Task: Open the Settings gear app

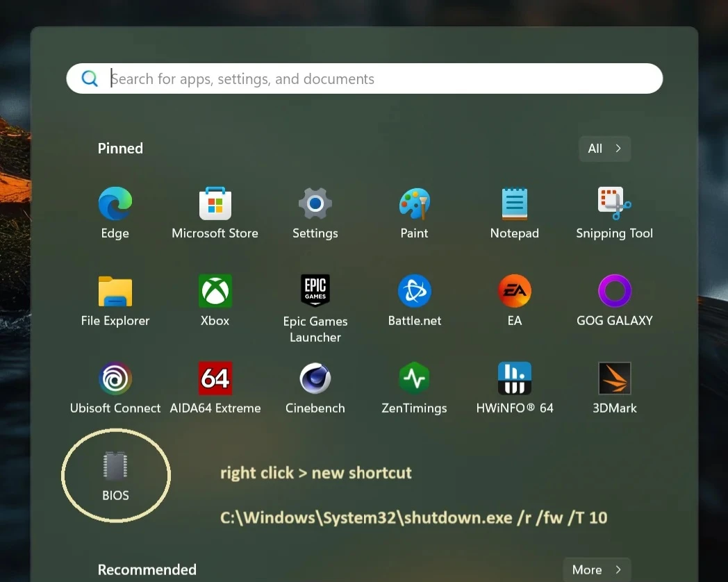Action: pyautogui.click(x=315, y=204)
